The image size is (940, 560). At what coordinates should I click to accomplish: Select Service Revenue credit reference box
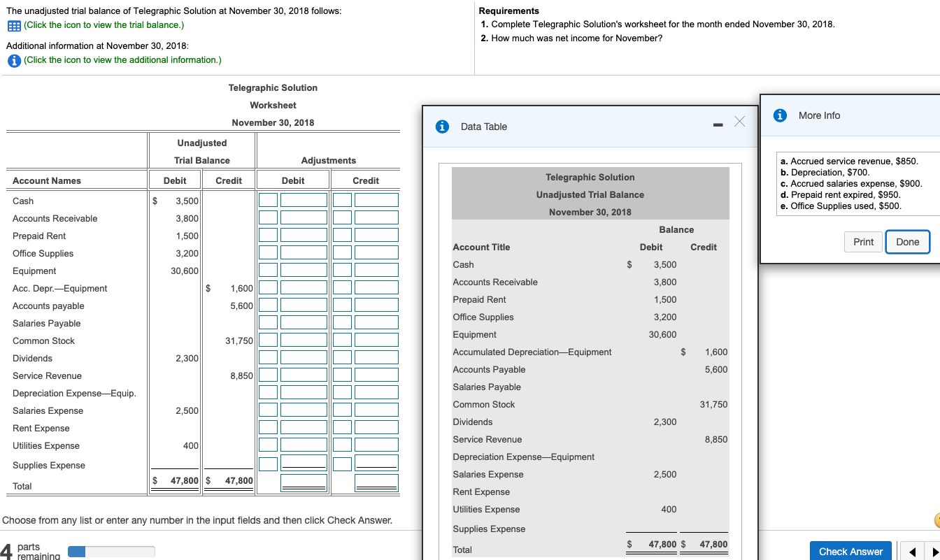pyautogui.click(x=342, y=375)
